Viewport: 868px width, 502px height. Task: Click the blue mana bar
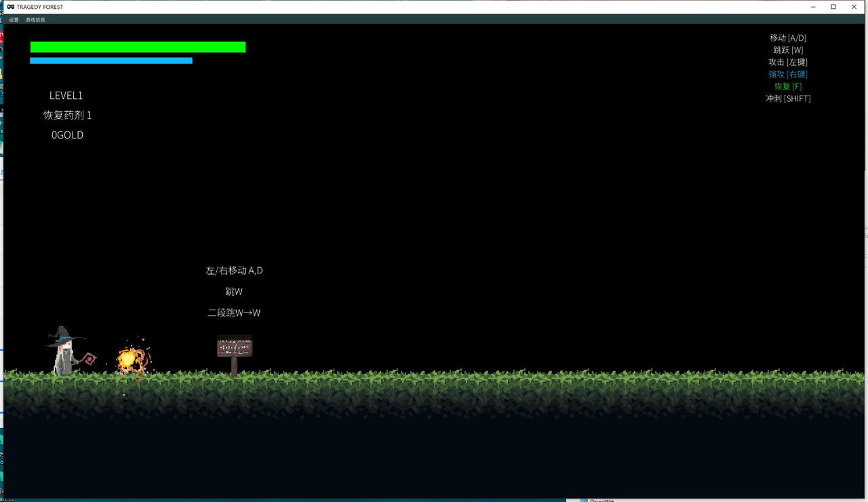pyautogui.click(x=111, y=60)
